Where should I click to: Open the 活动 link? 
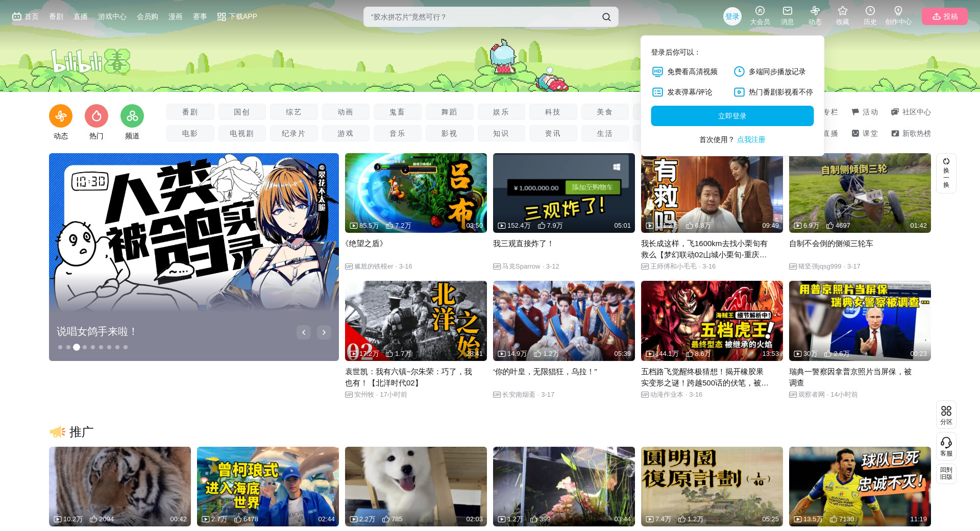[x=865, y=112]
